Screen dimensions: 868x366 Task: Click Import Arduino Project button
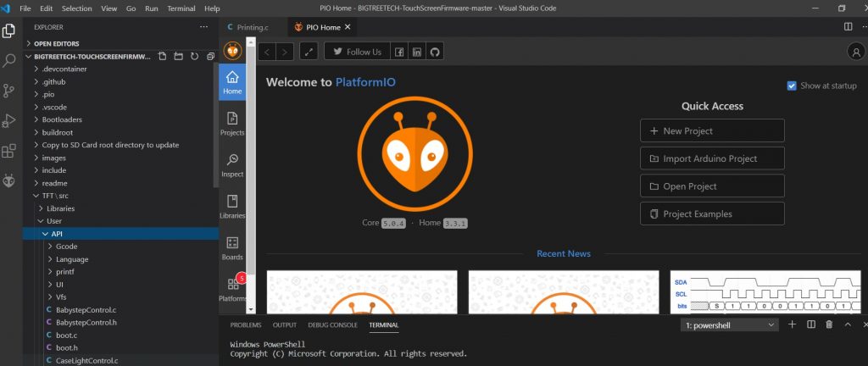pyautogui.click(x=712, y=158)
